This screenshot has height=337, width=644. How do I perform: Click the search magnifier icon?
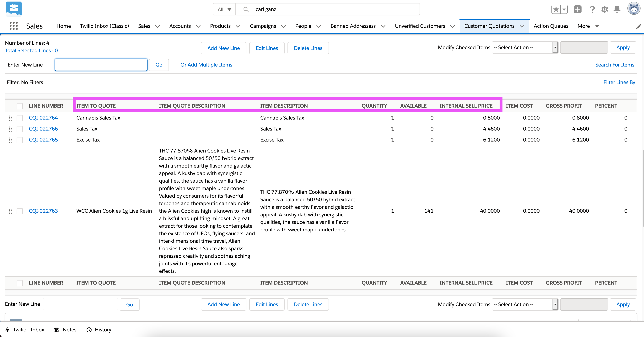pos(246,9)
